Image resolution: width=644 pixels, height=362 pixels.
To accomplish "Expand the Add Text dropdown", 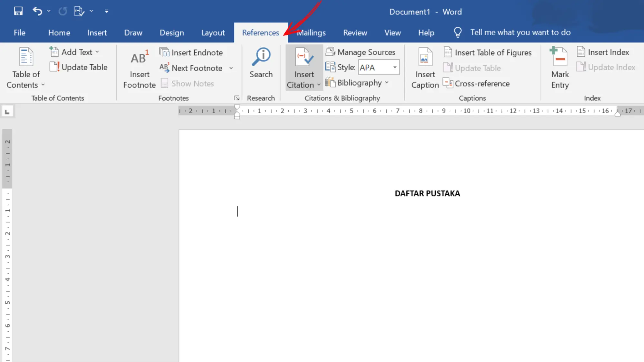I will 98,51.
